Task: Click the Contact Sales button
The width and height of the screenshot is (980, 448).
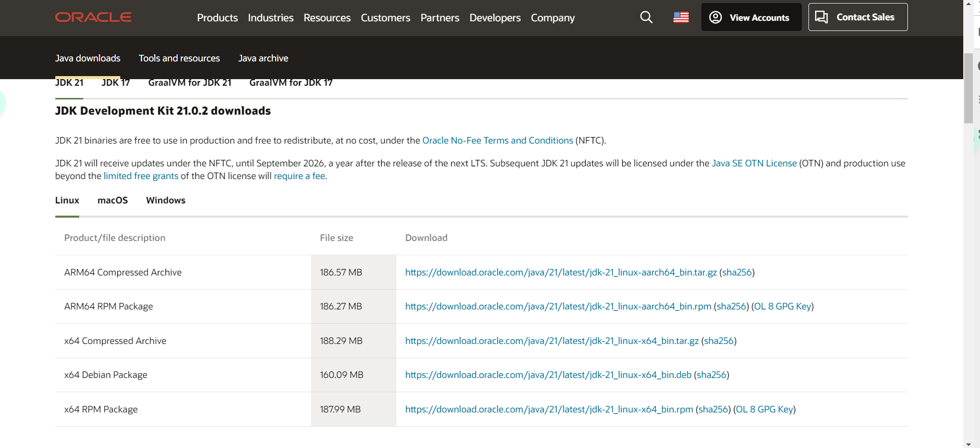Action: click(x=858, y=17)
